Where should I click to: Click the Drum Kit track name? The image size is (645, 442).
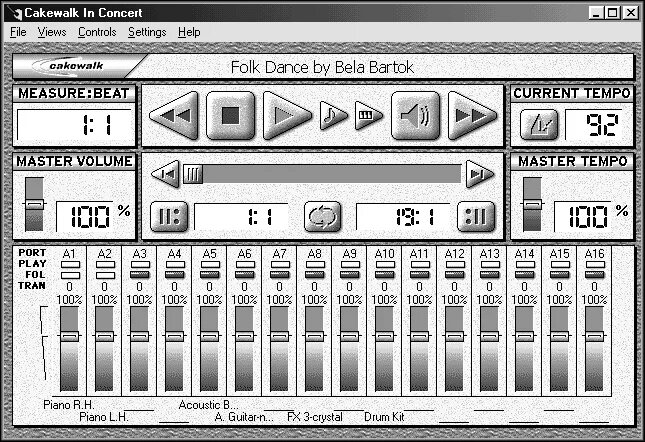click(384, 417)
